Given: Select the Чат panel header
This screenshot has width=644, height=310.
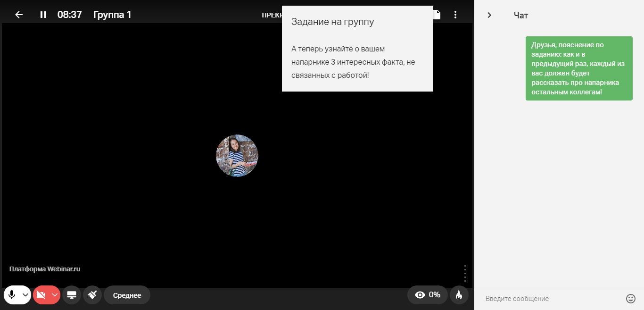Looking at the screenshot, I should click(521, 15).
